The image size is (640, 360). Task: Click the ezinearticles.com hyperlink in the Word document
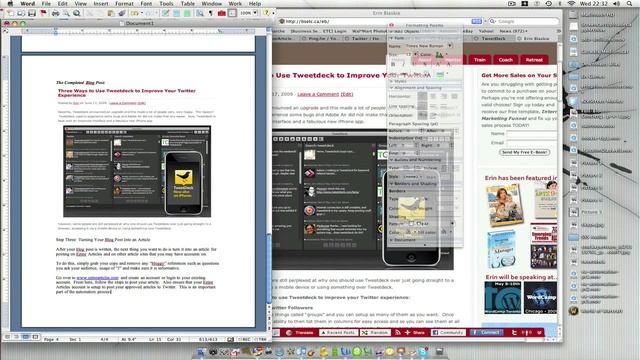pos(98,278)
